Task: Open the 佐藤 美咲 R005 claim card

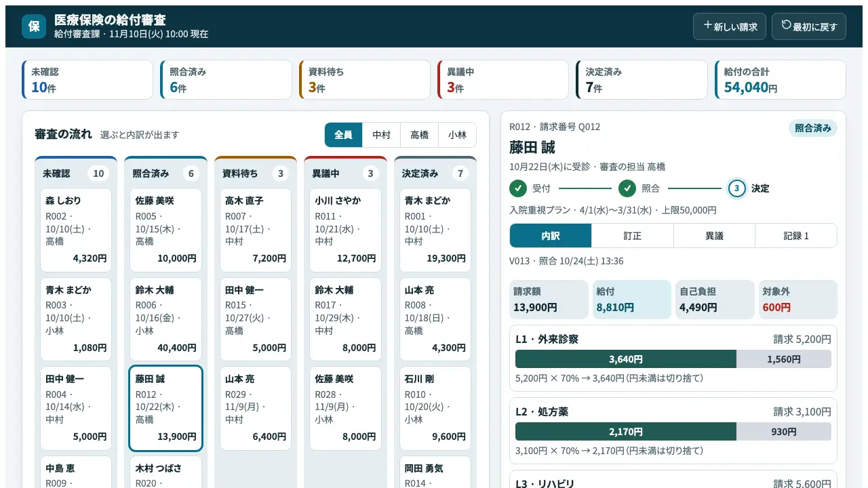Action: 165,230
